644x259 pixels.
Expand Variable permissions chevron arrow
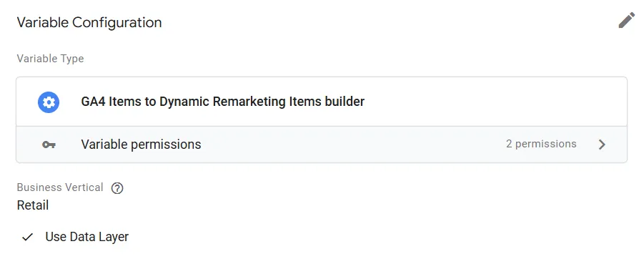click(x=602, y=145)
